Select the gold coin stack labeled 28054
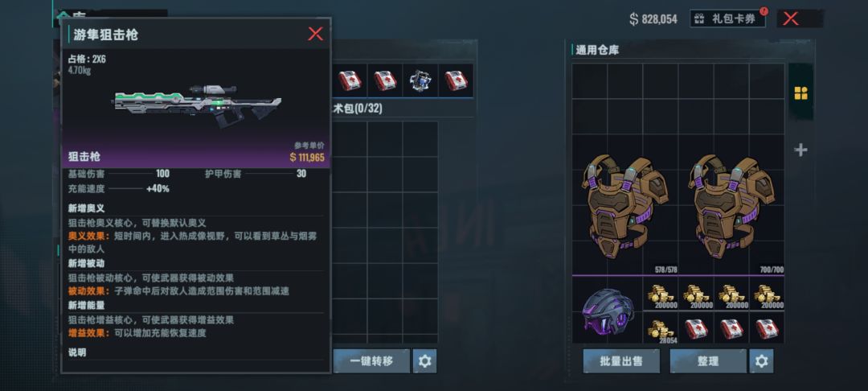This screenshot has height=391, width=868. coord(661,328)
